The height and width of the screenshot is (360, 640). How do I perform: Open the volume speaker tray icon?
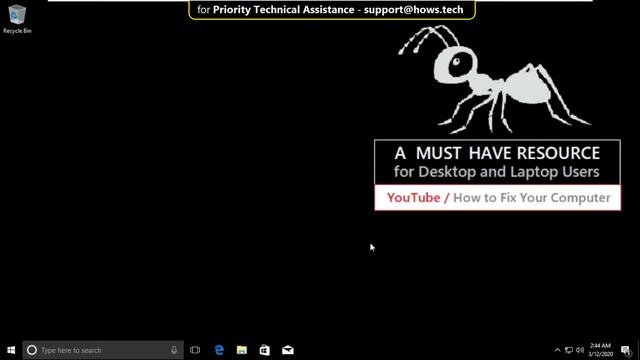click(580, 350)
